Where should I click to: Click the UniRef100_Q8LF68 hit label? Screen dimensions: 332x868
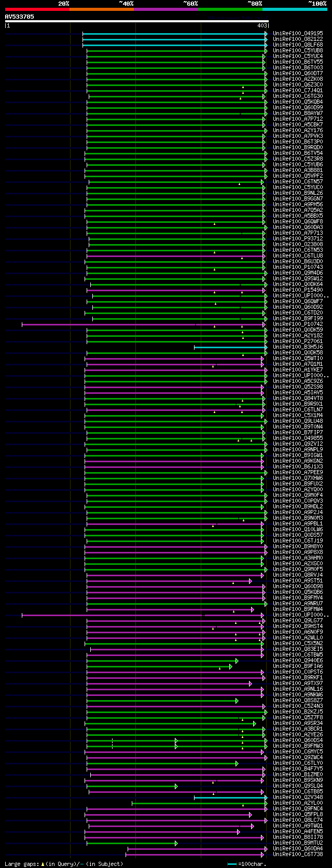[x=298, y=45]
